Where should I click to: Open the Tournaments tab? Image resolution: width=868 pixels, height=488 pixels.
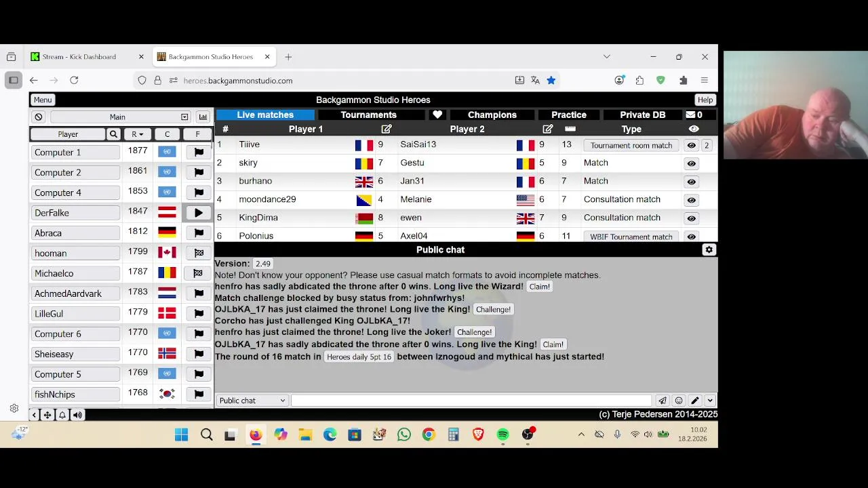tap(368, 115)
